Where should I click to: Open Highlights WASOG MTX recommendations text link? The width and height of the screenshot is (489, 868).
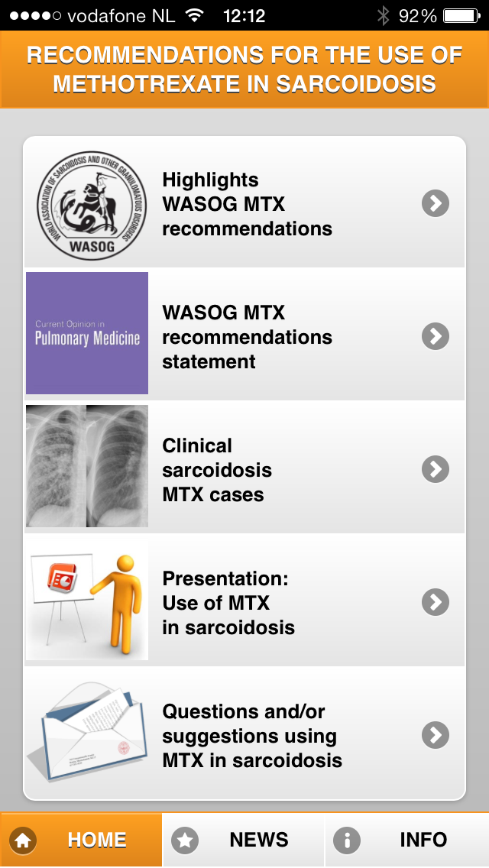click(x=247, y=204)
